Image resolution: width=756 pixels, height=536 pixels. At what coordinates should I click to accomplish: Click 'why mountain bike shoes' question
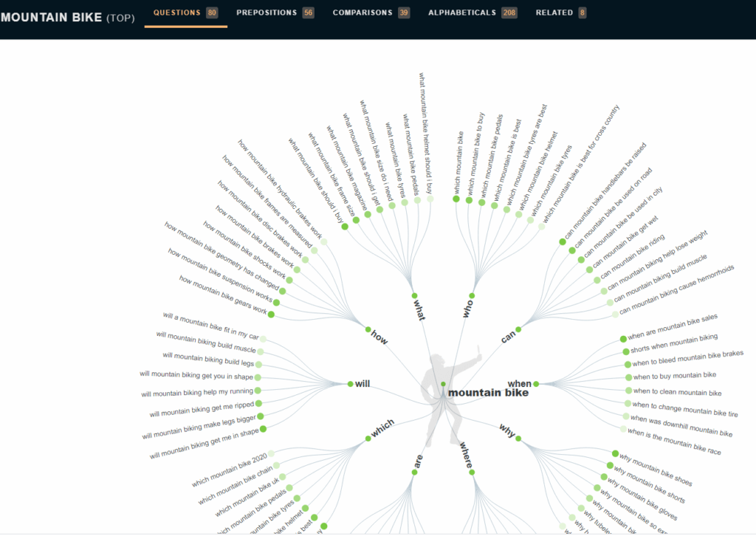[656, 470]
